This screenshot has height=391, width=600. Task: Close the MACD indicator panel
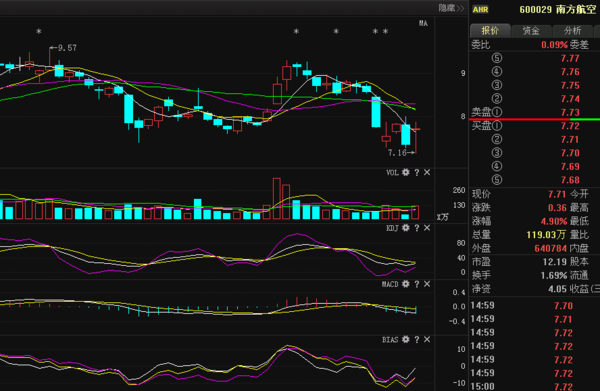coord(427,284)
